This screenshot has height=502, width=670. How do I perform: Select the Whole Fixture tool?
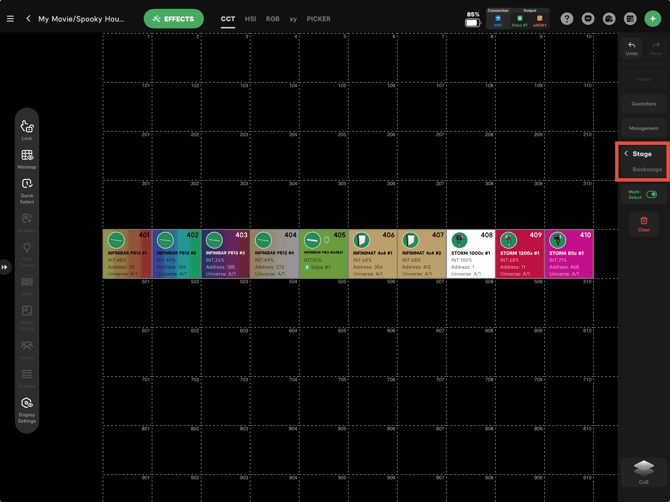27,317
